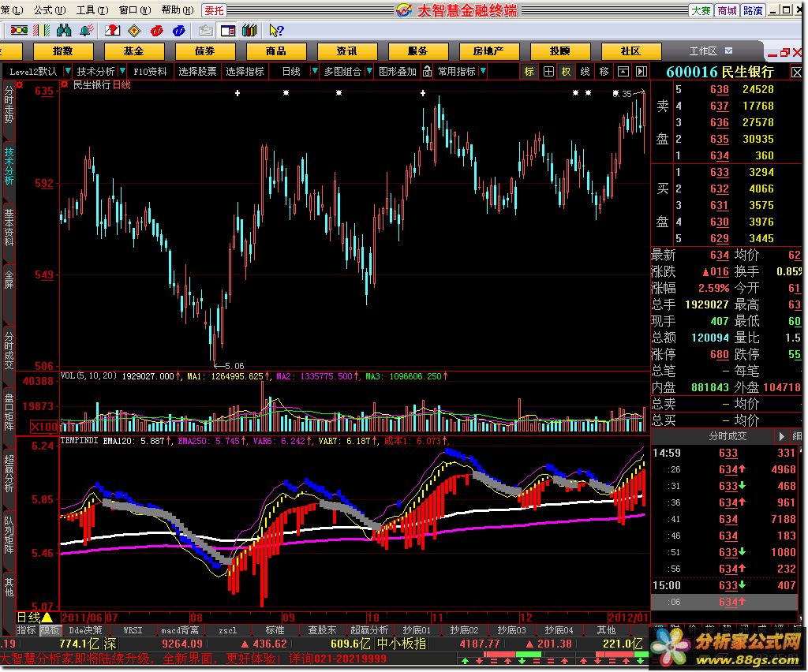808x672 pixels.
Task: Click the red circular toolbar icon
Action: pos(157,31)
